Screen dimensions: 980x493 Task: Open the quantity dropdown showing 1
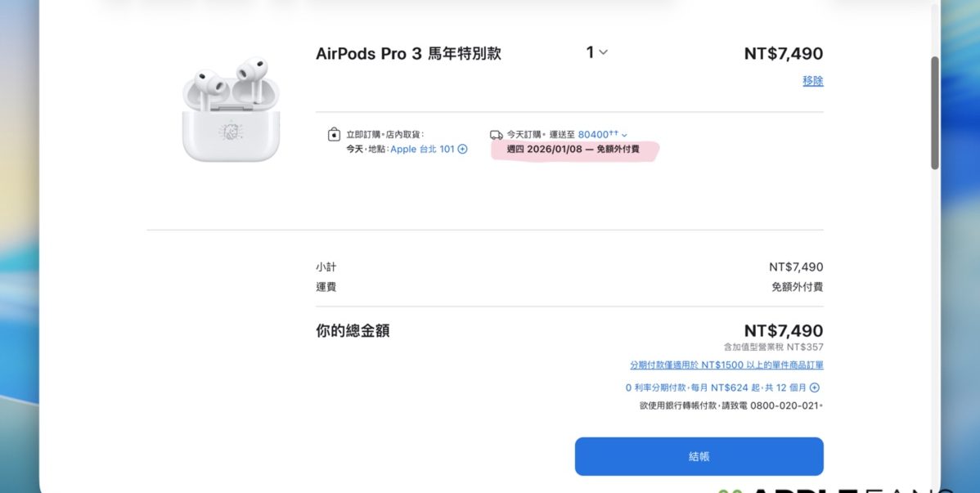coord(596,52)
